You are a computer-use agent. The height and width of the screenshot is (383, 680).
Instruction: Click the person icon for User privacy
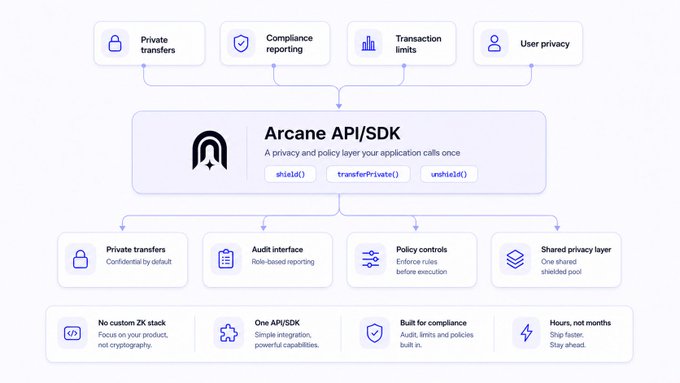click(494, 43)
